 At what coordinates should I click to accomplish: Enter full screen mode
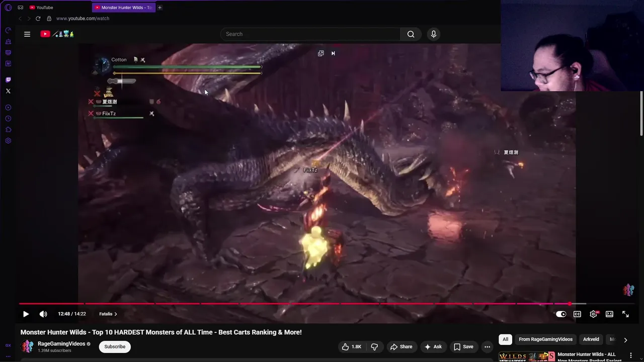pos(625,314)
